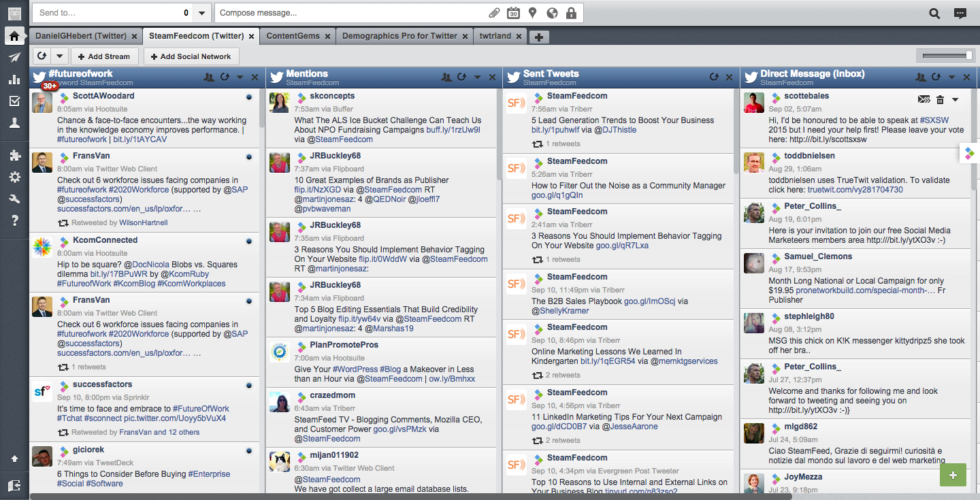Image resolution: width=980 pixels, height=500 pixels.
Task: Click the people icon in #futureofwork stream header
Action: (x=209, y=78)
